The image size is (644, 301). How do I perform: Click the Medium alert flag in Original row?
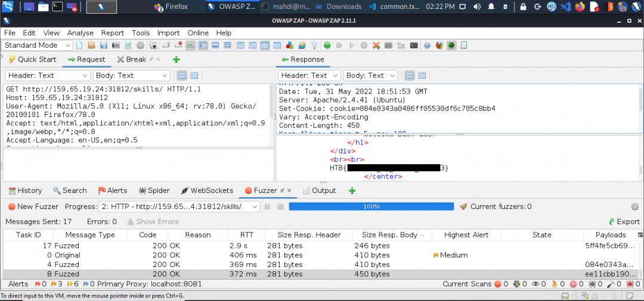(436, 256)
